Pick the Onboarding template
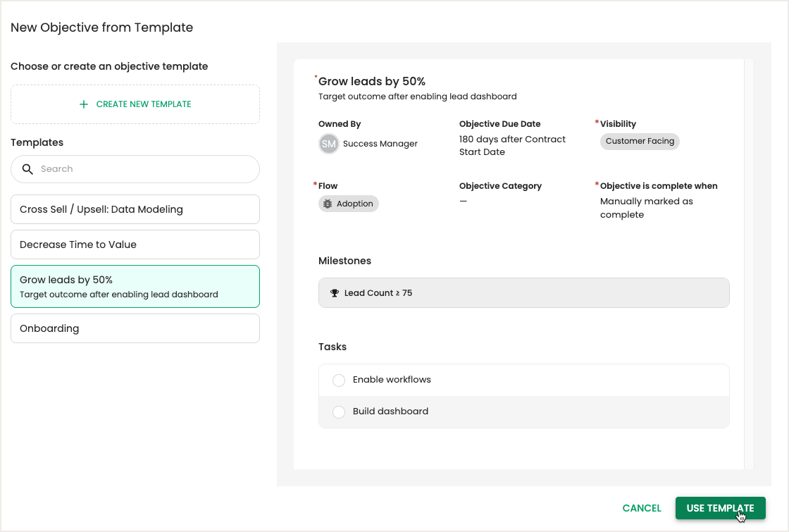 (135, 328)
